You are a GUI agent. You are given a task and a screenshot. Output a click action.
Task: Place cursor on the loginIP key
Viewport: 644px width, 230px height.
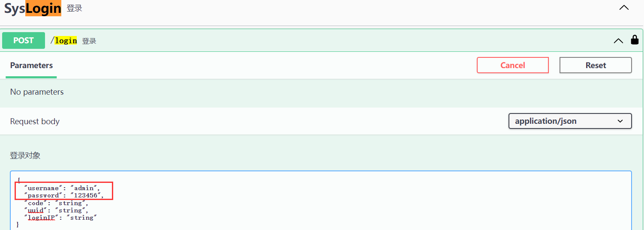click(x=41, y=218)
